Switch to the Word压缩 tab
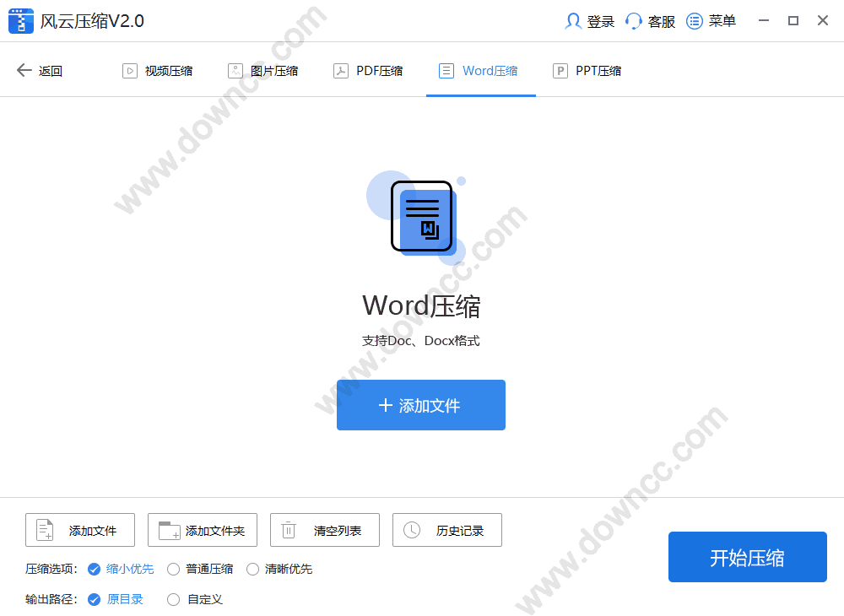Image resolution: width=844 pixels, height=616 pixels. pyautogui.click(x=481, y=70)
